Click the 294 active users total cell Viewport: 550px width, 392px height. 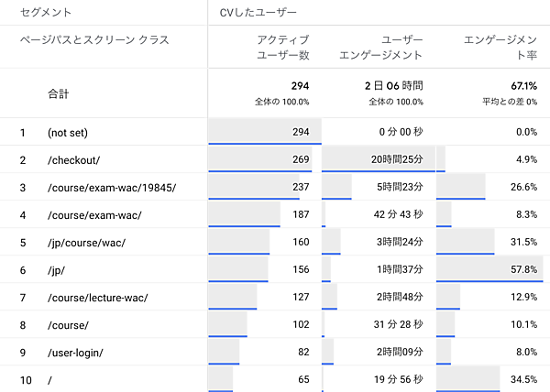299,85
